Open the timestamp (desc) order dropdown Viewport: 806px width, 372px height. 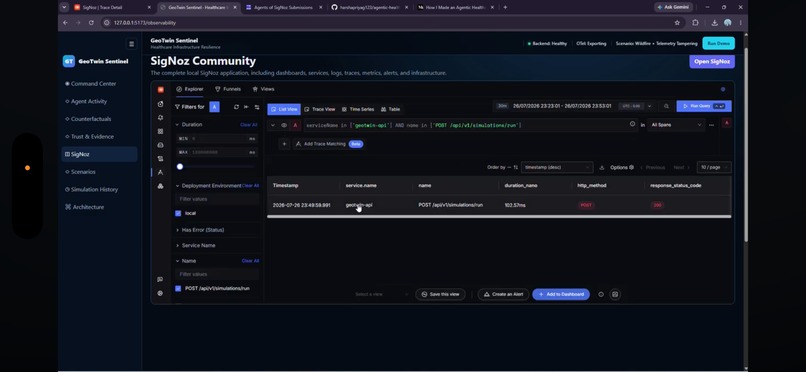[x=557, y=168]
